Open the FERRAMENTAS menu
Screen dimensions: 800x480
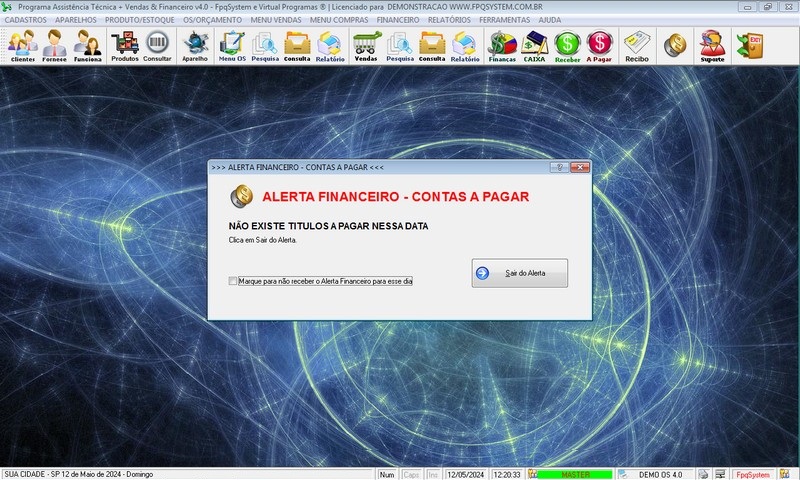[x=505, y=20]
